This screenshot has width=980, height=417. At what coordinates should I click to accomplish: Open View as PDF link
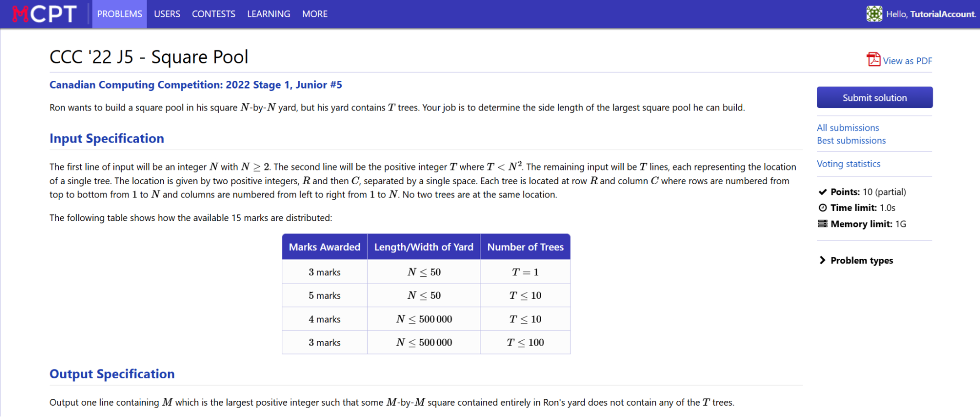pyautogui.click(x=907, y=61)
